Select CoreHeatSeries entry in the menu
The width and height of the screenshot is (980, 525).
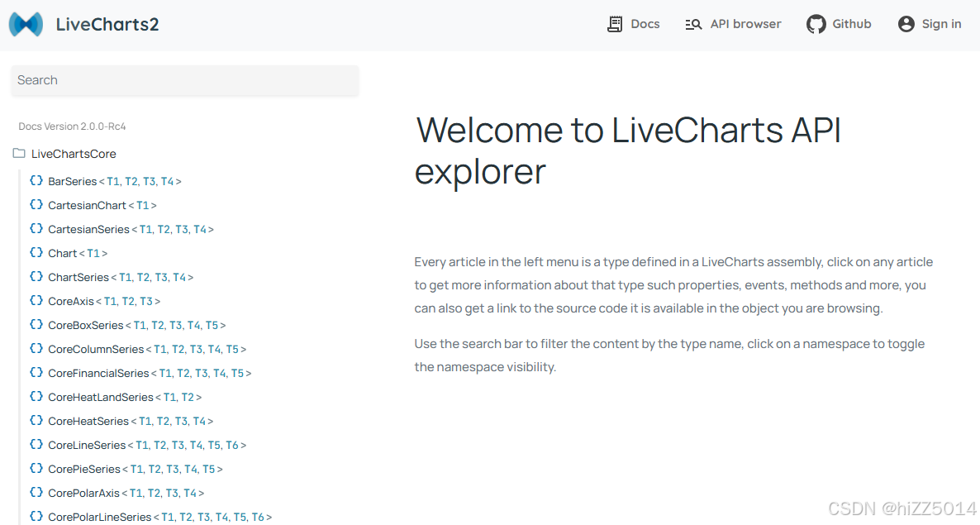(x=131, y=421)
